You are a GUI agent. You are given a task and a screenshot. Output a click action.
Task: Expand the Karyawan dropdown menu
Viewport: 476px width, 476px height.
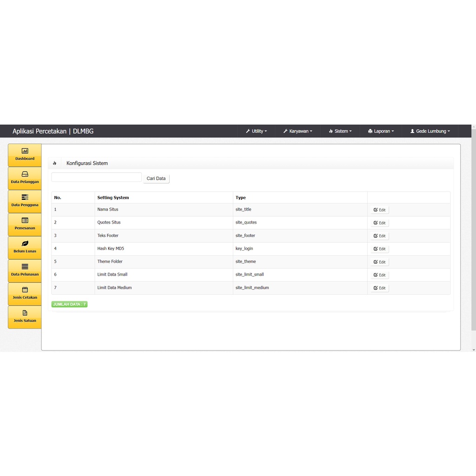pyautogui.click(x=298, y=131)
